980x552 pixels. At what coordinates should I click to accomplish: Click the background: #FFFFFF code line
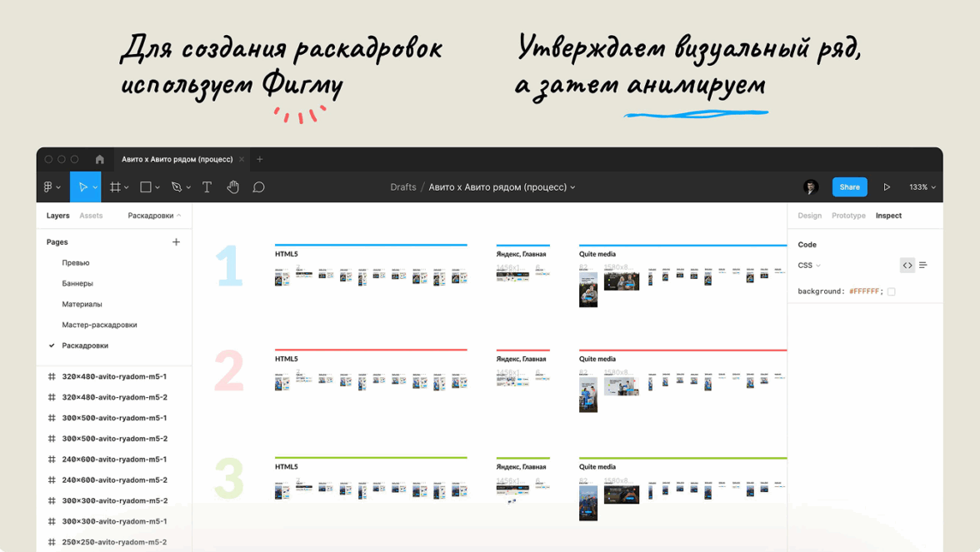tap(841, 291)
